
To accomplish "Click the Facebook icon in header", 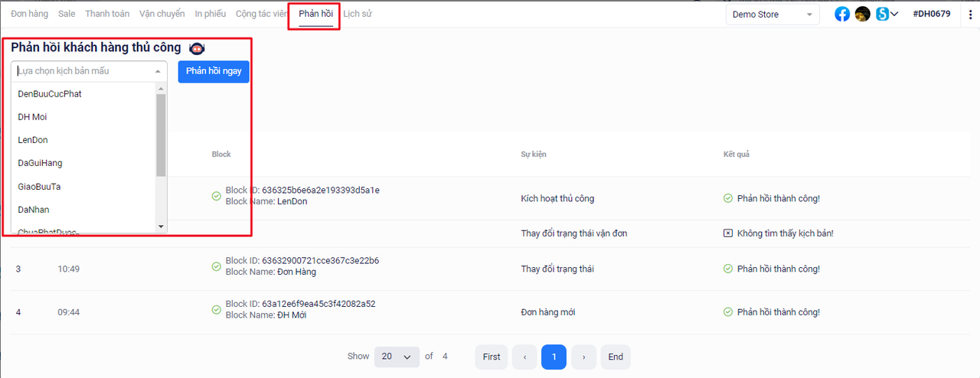I will click(x=842, y=15).
